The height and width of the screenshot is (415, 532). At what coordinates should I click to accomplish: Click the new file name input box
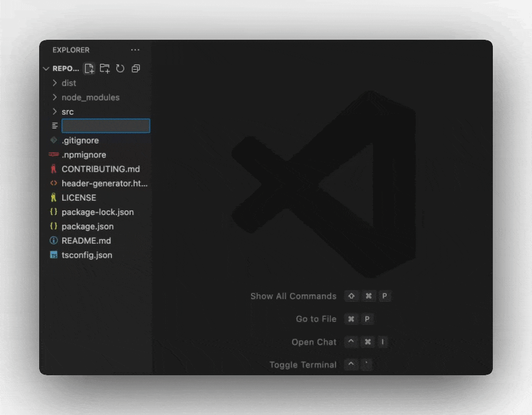(x=105, y=126)
